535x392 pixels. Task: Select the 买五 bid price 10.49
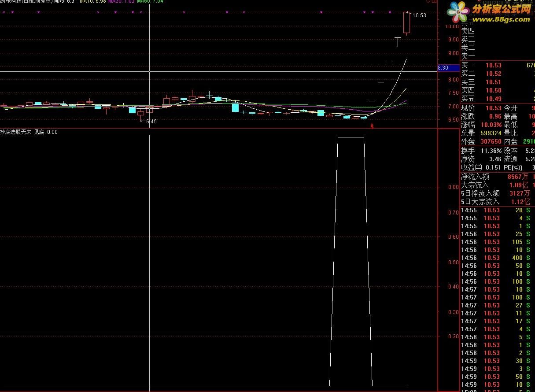[x=493, y=99]
